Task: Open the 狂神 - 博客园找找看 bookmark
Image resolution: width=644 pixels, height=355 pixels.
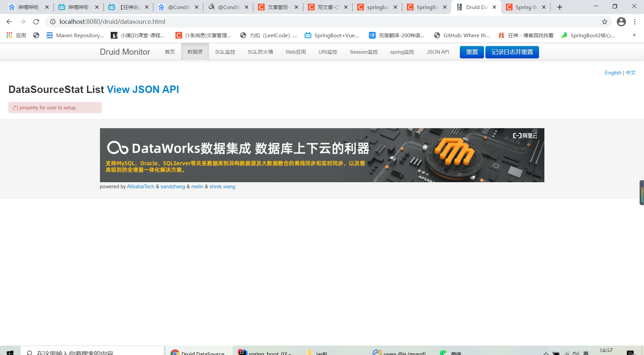Action: pos(526,35)
